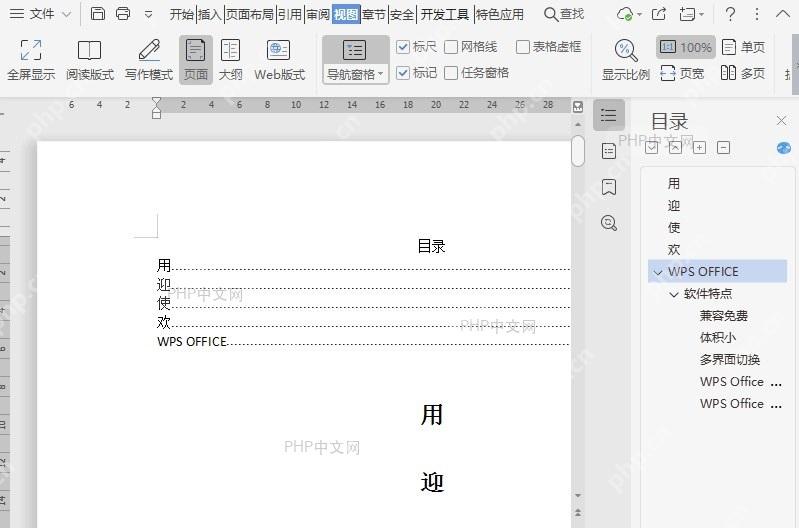The width and height of the screenshot is (799, 528).
Task: Switch to 大纲 outline view
Action: [x=230, y=60]
